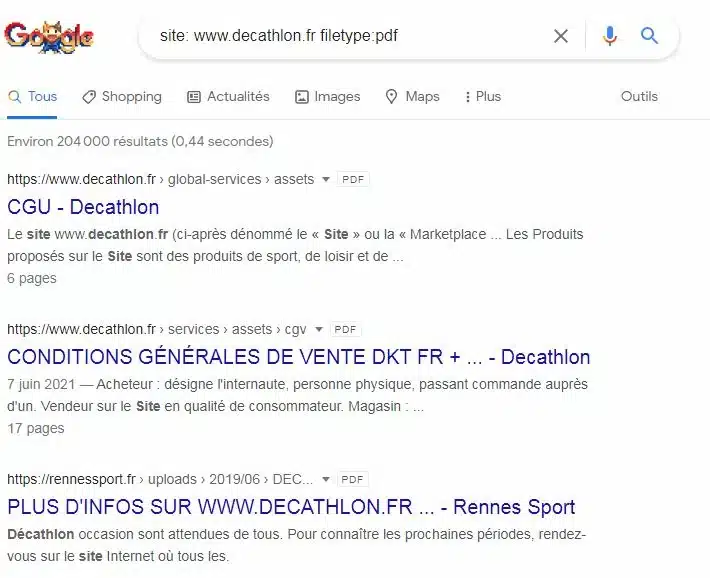Click the PDF badge of CGU result
710x578 pixels.
(x=353, y=179)
